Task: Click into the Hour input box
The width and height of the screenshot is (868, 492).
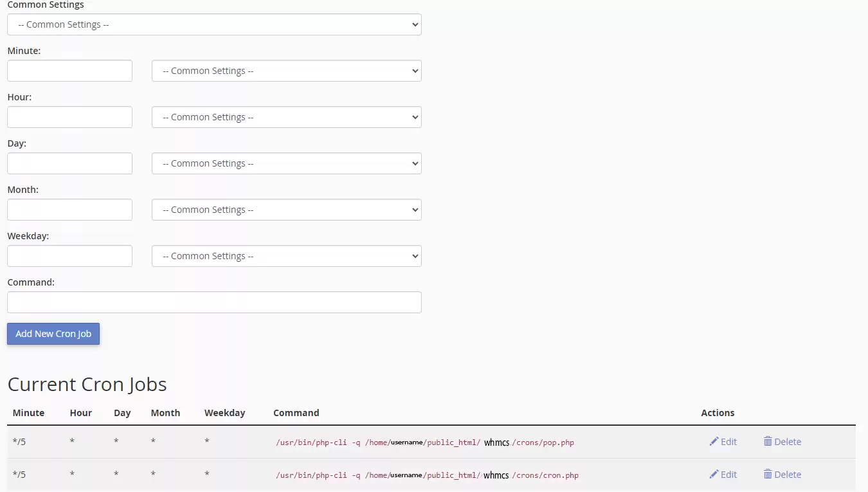Action: (x=69, y=117)
